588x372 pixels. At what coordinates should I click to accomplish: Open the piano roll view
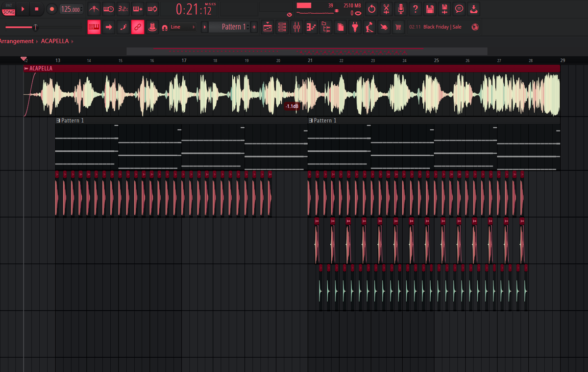click(311, 27)
